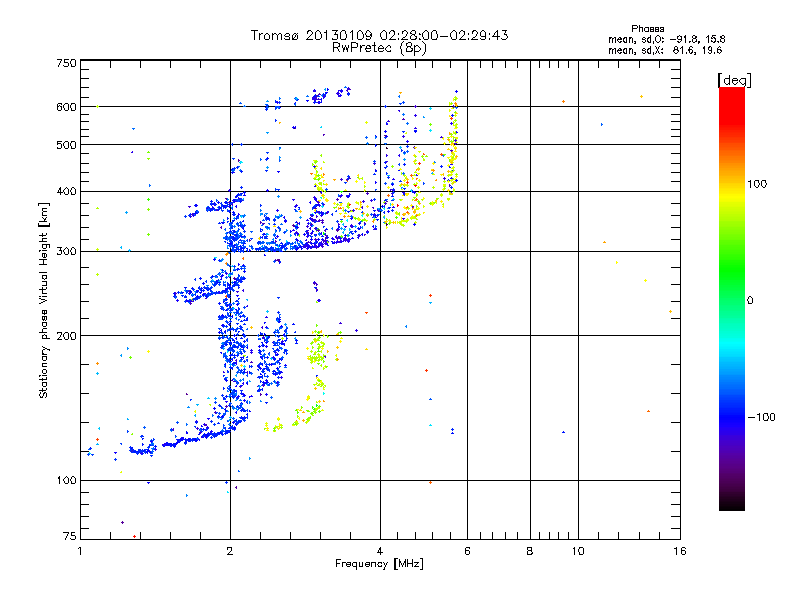Click the y-axis tick label "300"
Screen dimensions: 800x600
[x=66, y=252]
